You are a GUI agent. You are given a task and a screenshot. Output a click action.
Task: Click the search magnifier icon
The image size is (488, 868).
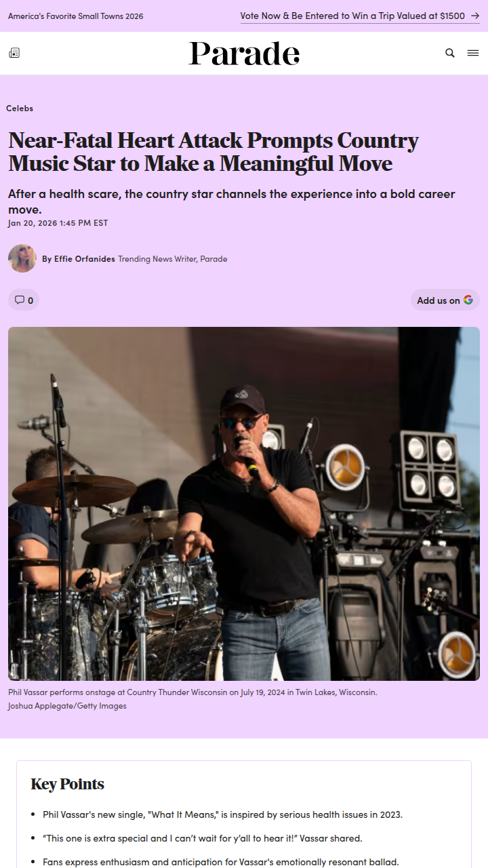point(450,53)
